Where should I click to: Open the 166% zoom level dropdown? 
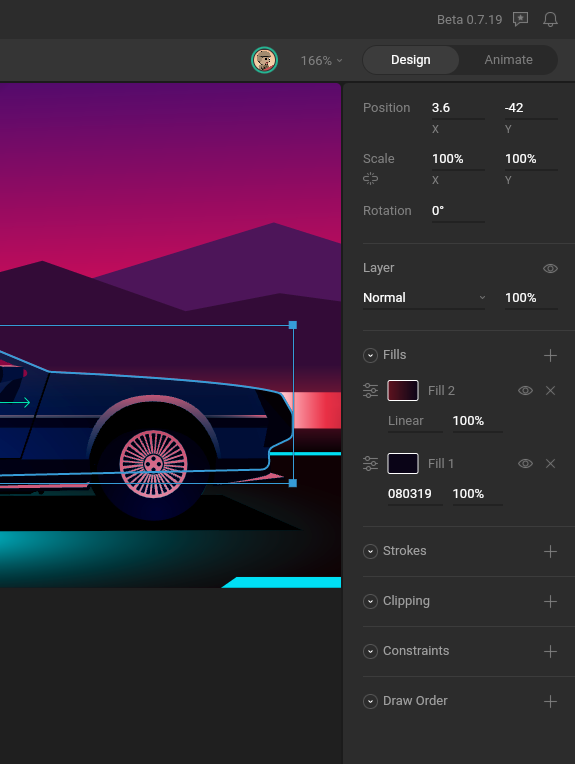click(x=322, y=60)
